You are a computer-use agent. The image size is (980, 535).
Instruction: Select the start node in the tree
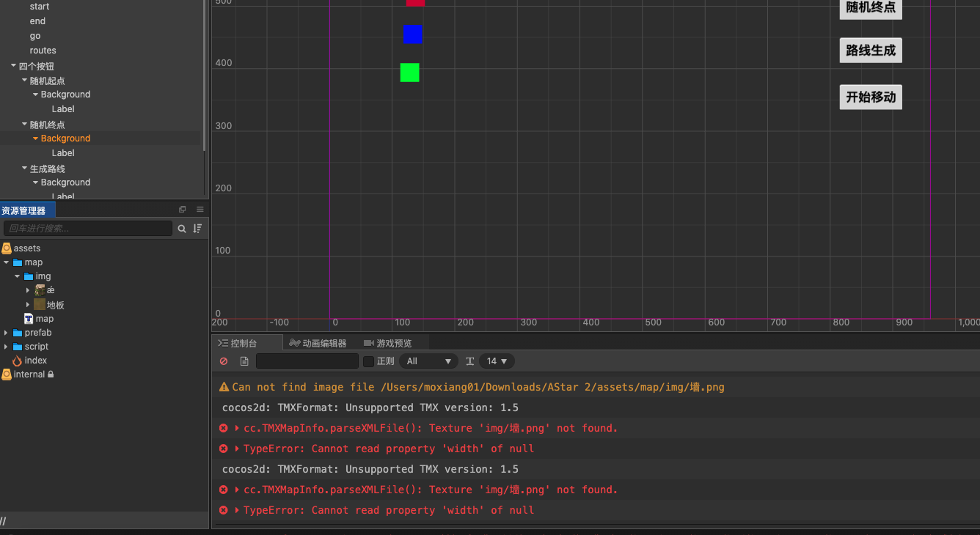[40, 7]
